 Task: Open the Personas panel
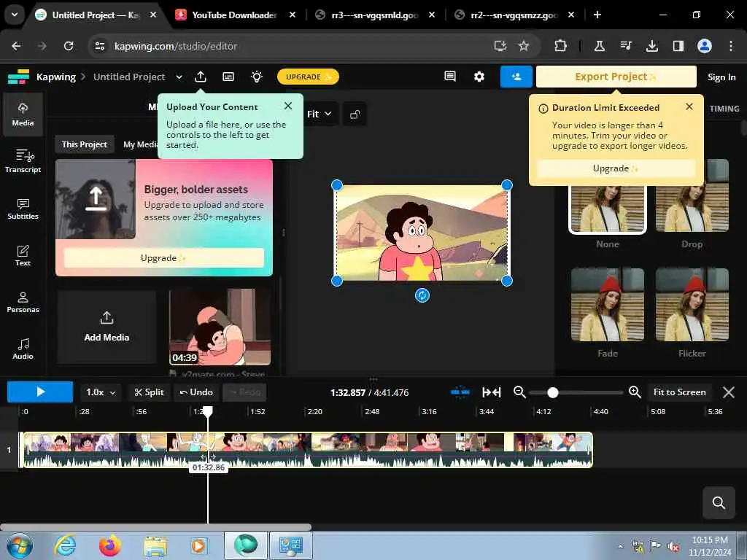[23, 302]
